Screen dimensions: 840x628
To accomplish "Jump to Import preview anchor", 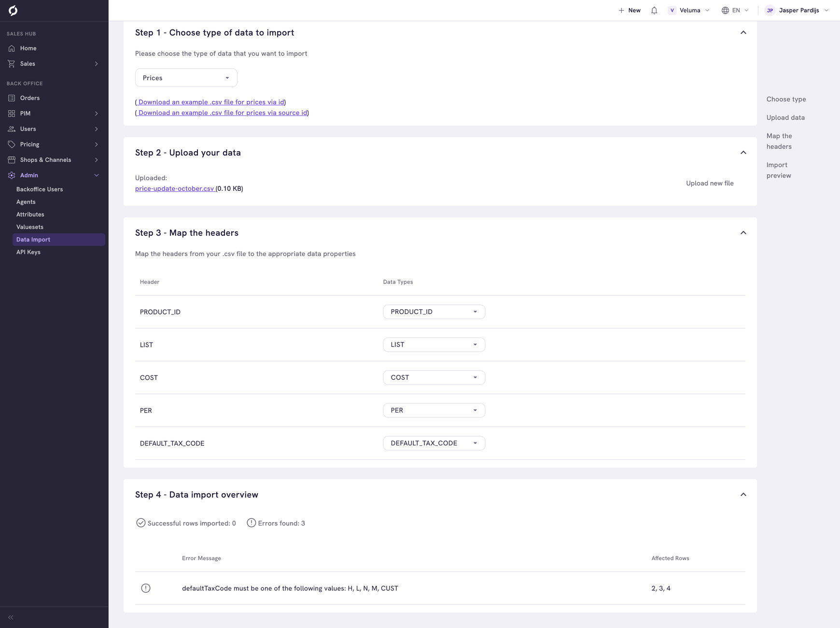I will point(779,170).
